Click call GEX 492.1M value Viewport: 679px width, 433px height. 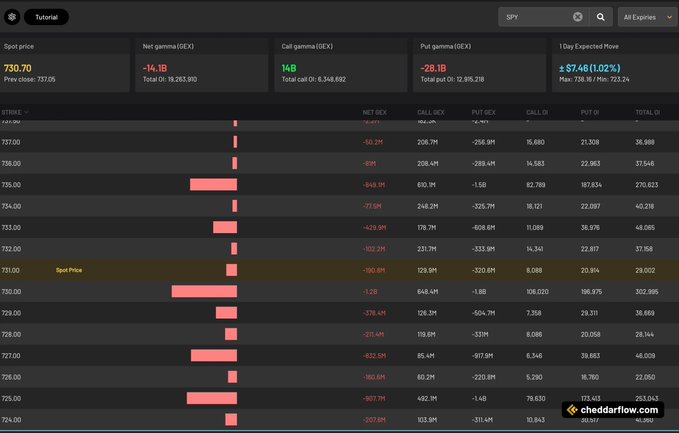[427, 398]
